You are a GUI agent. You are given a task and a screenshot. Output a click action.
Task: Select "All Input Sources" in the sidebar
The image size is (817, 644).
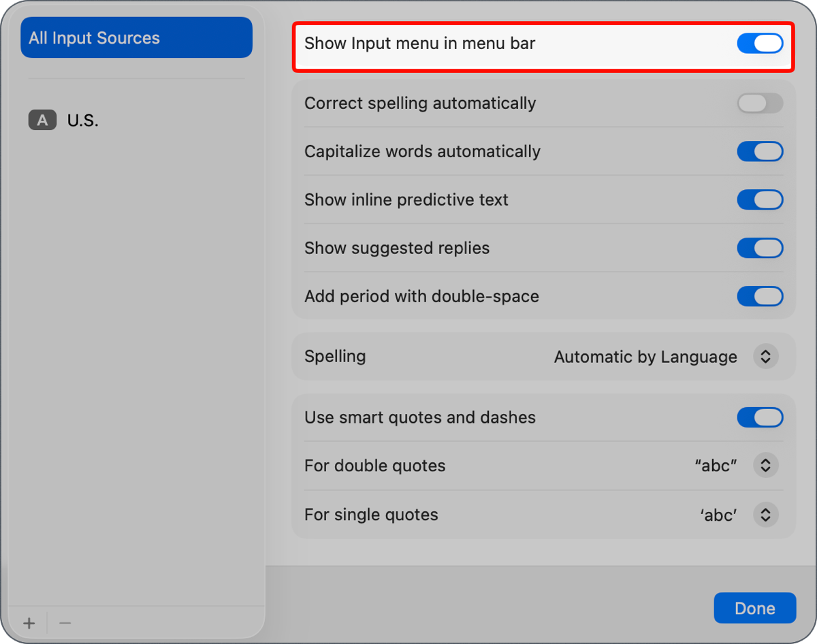click(136, 37)
